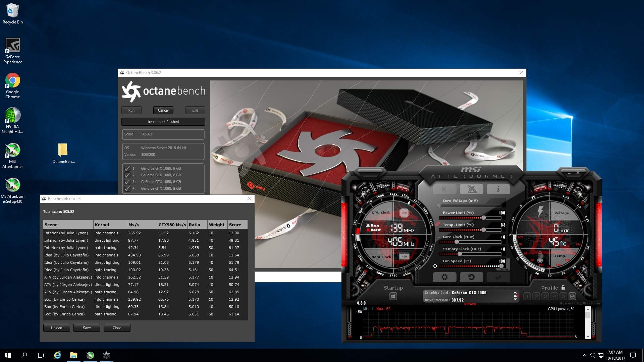Unlock profiles with the Profile padlock
This screenshot has width=644, height=362.
click(x=563, y=288)
